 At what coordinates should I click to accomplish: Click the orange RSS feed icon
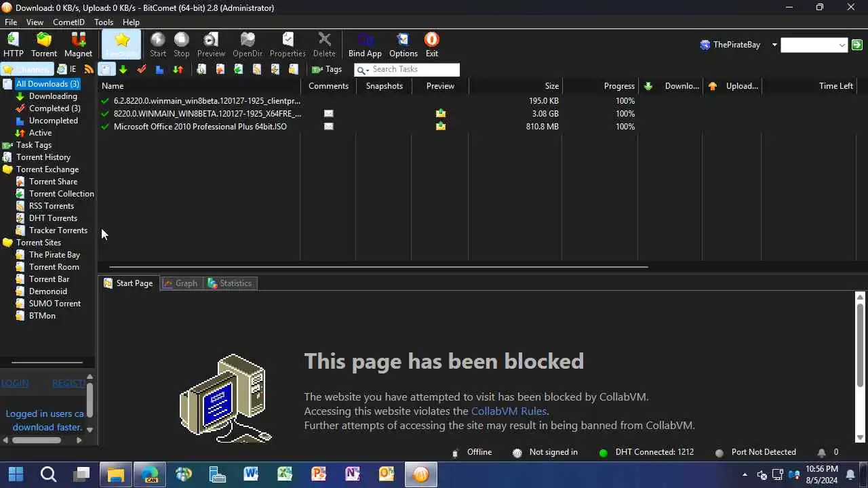click(x=89, y=69)
